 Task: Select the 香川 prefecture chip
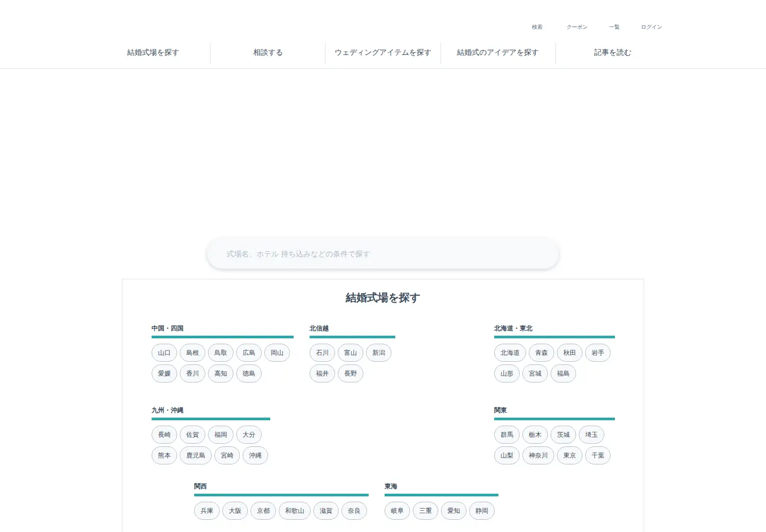tap(193, 373)
